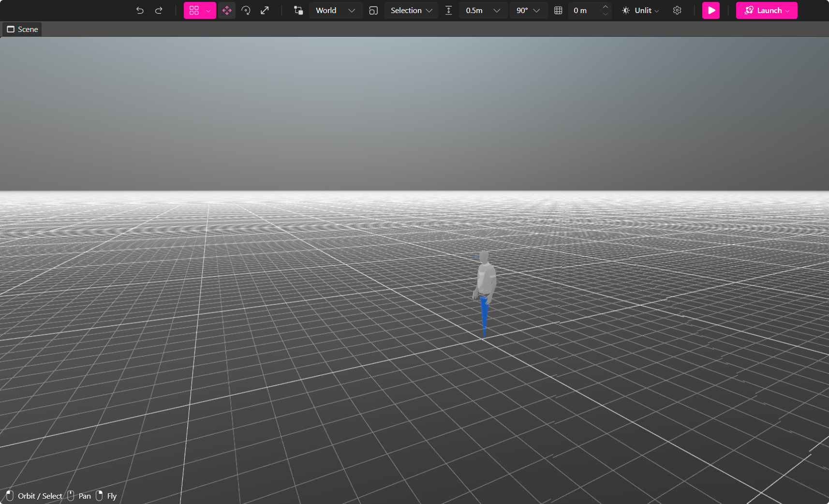Toggle the vertical snap icon
829x504 pixels.
coord(449,10)
